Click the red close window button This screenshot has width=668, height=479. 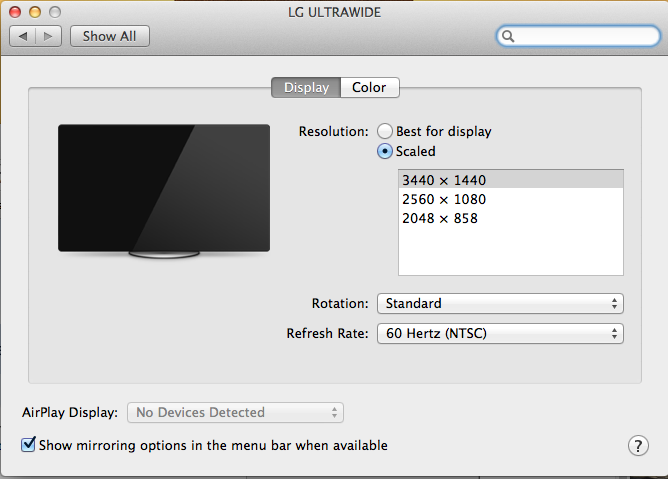15,12
